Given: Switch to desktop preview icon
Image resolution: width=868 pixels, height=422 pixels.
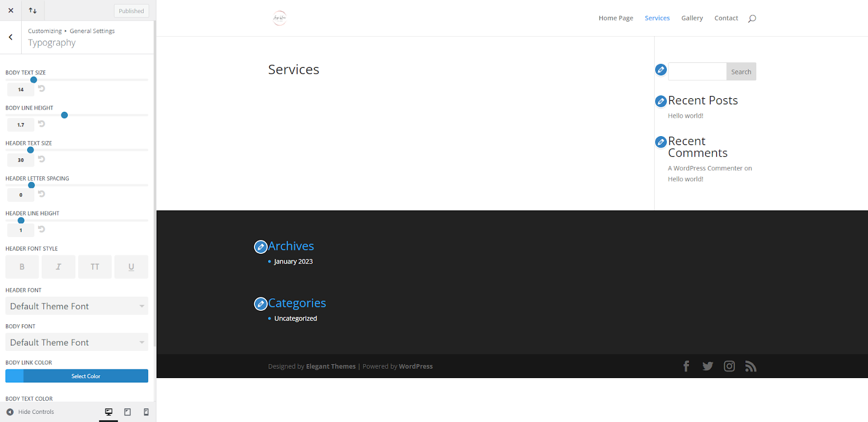Looking at the screenshot, I should point(108,412).
